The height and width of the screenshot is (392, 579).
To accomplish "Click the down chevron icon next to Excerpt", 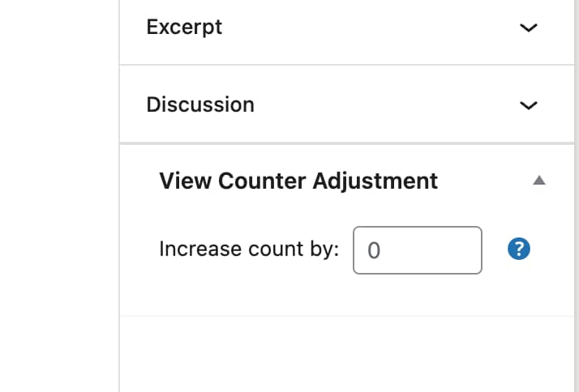I will pyautogui.click(x=528, y=28).
